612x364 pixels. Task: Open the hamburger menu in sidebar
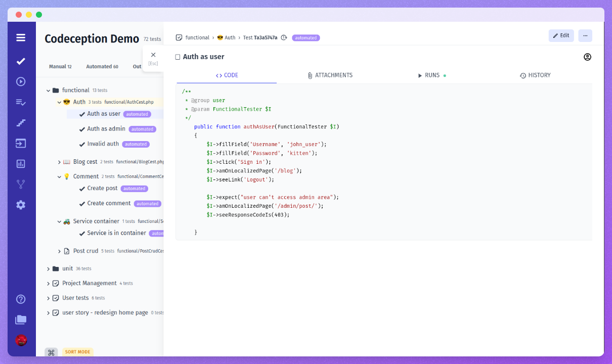21,37
